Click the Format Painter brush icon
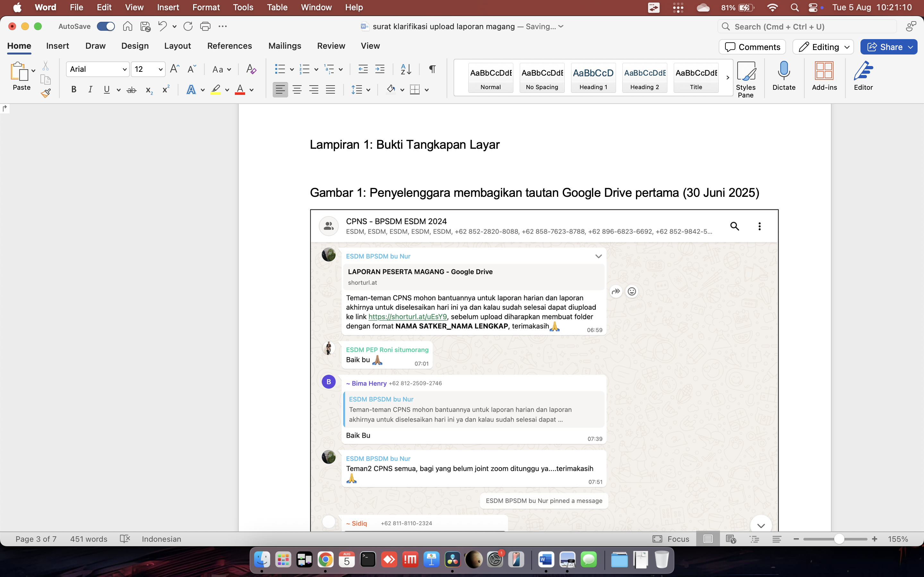Screen dimensions: 924x577 point(46,93)
